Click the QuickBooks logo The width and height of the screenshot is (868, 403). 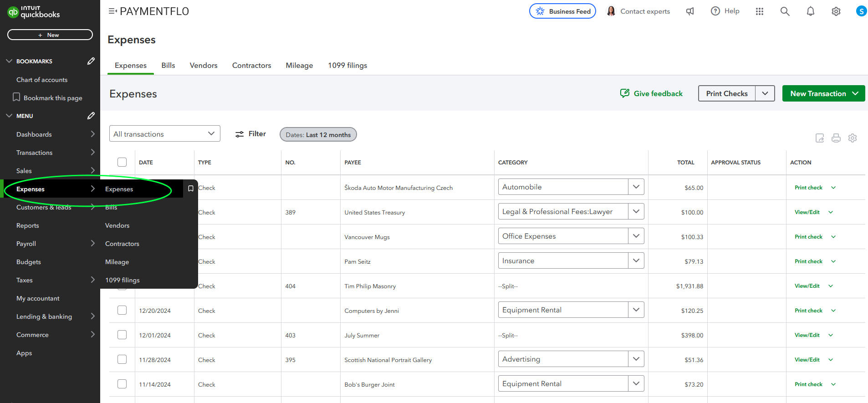(x=34, y=12)
